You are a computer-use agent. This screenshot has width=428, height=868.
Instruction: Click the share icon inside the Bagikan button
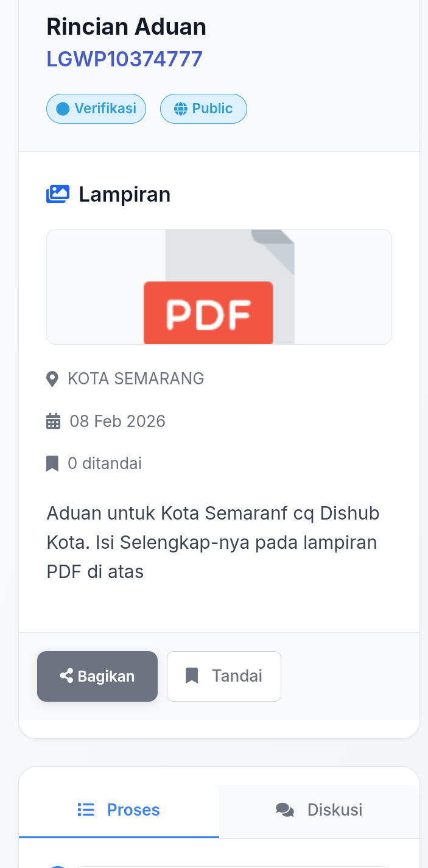coord(67,676)
